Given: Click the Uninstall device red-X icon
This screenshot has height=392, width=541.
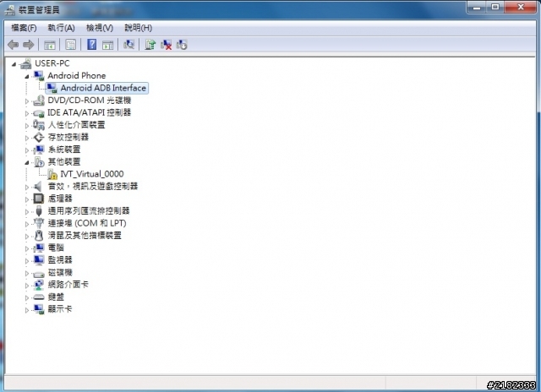Looking at the screenshot, I should tap(166, 45).
